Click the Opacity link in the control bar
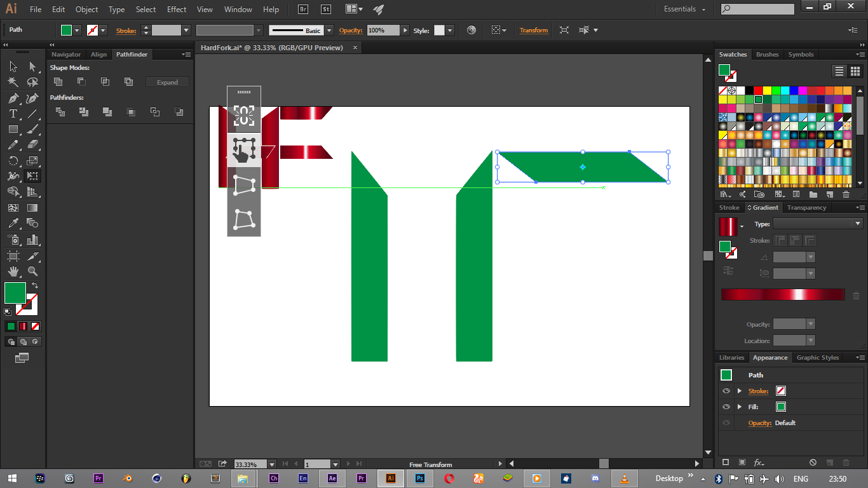868x488 pixels. pos(350,30)
